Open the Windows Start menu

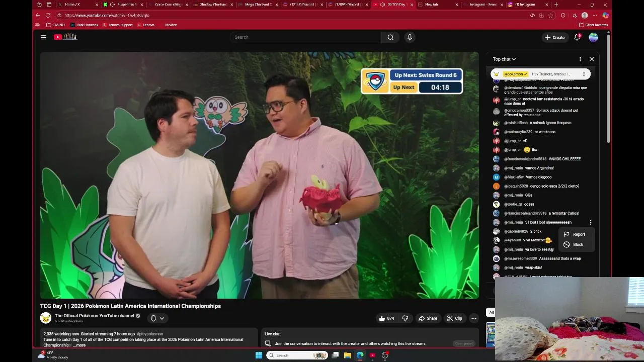point(259,355)
